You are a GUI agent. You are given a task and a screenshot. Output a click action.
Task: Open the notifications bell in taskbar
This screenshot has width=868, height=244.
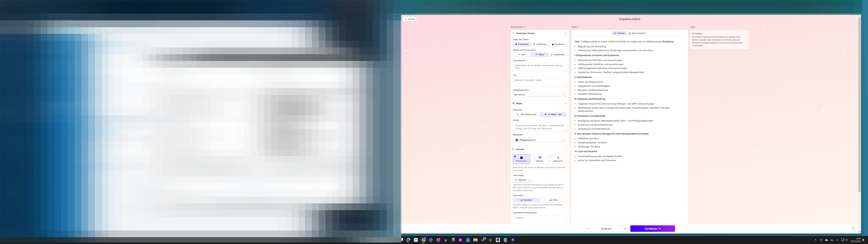click(x=863, y=240)
